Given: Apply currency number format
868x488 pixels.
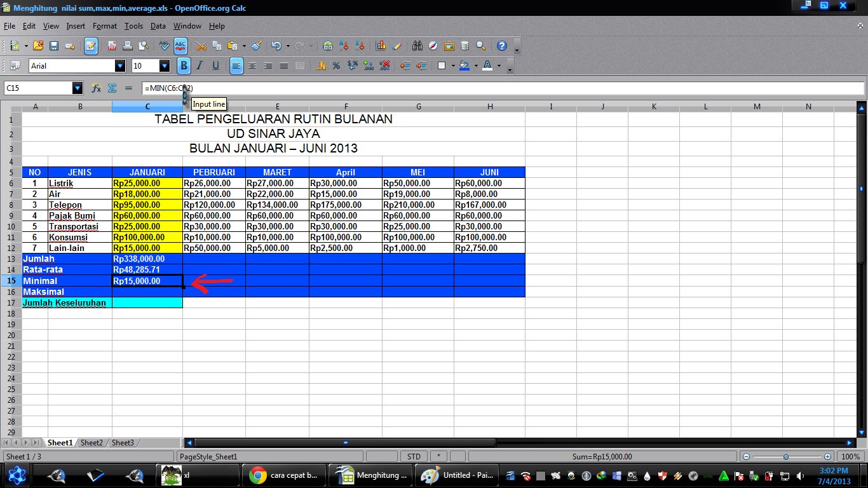Looking at the screenshot, I should (320, 65).
